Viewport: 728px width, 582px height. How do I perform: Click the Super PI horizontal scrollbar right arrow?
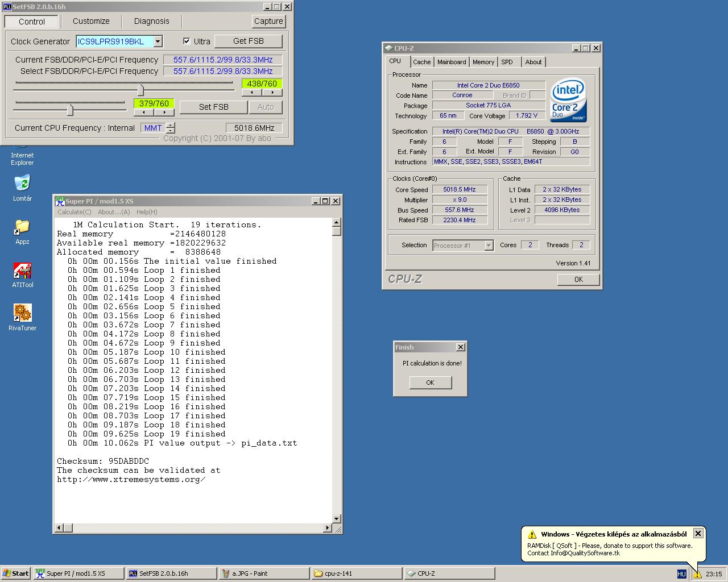click(327, 528)
